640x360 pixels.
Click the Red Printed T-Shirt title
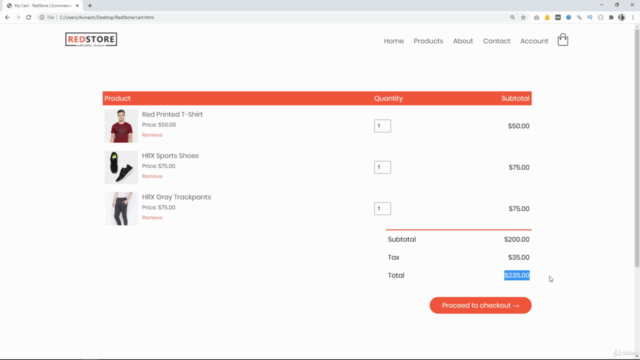point(172,114)
